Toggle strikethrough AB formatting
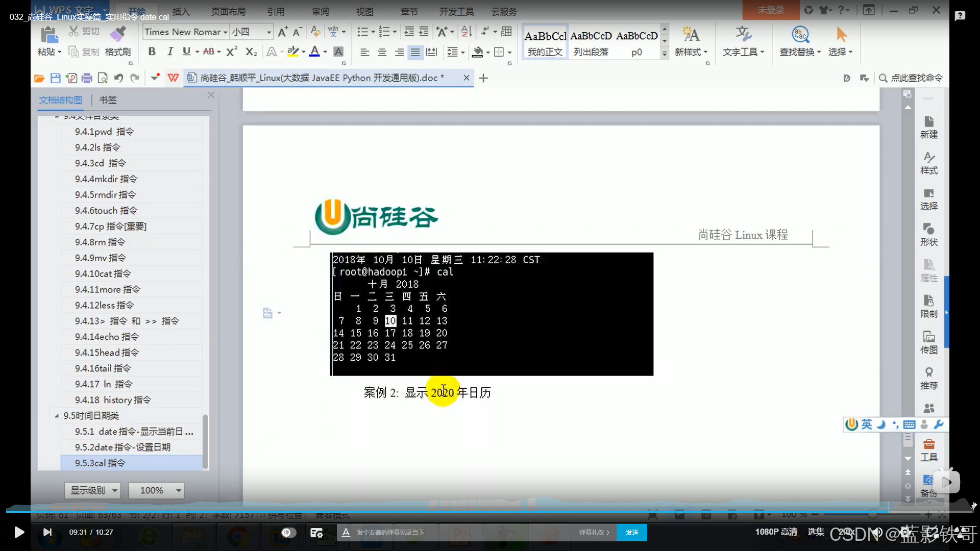The image size is (980, 551). click(x=208, y=52)
